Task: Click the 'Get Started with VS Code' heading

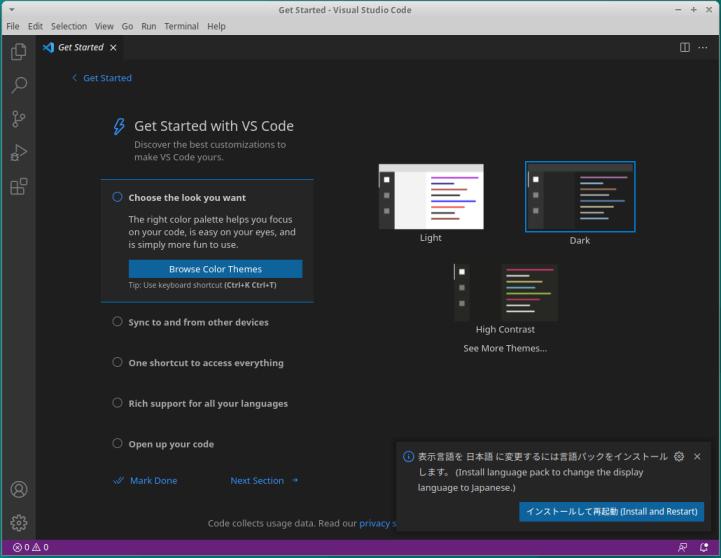Action: pos(214,126)
